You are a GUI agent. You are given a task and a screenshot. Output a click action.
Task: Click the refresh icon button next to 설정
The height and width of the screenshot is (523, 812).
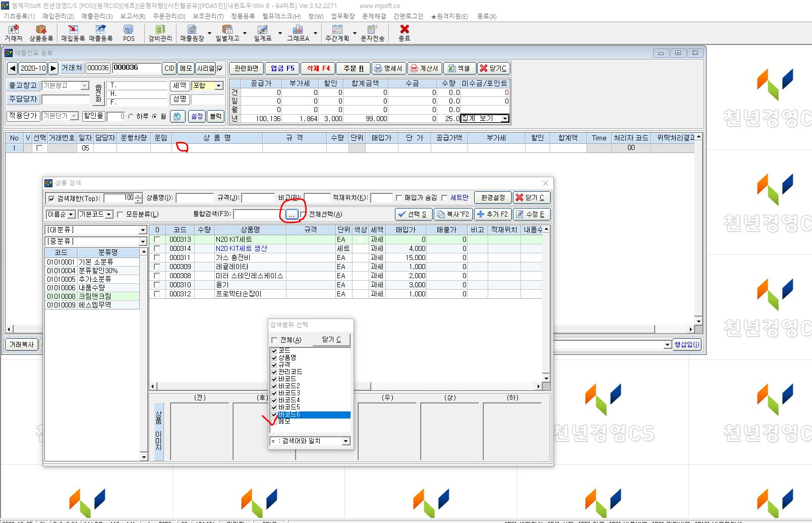[178, 117]
